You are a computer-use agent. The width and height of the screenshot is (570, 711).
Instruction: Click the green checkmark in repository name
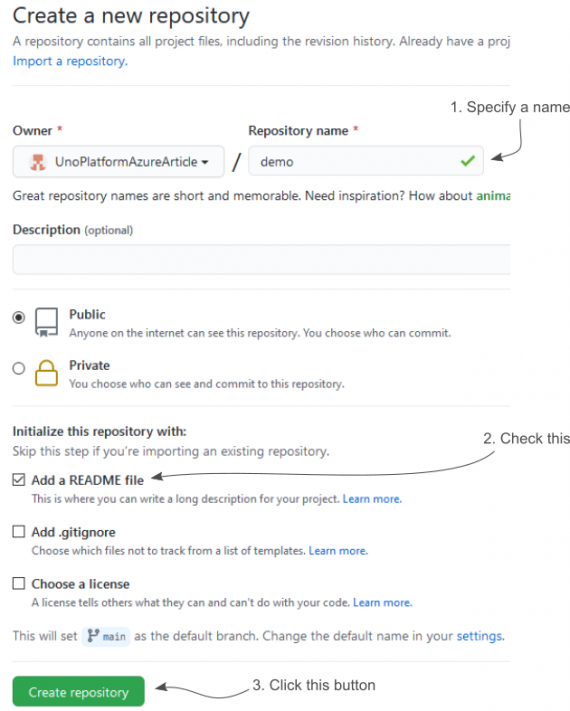[x=468, y=161]
